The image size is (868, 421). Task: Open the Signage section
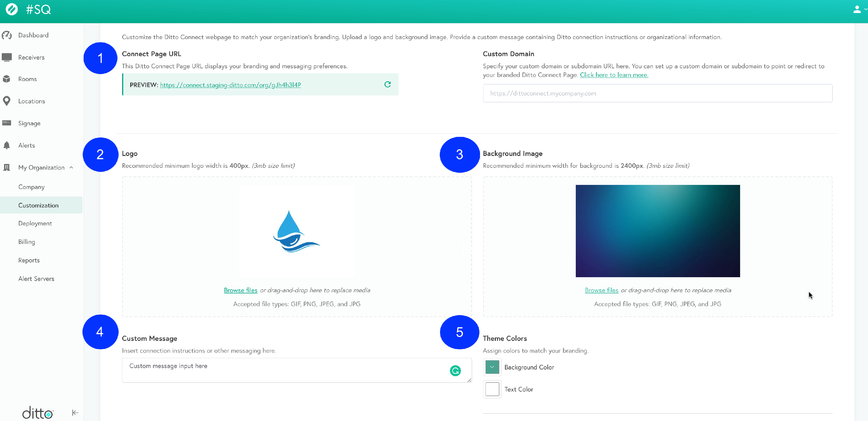[x=29, y=123]
